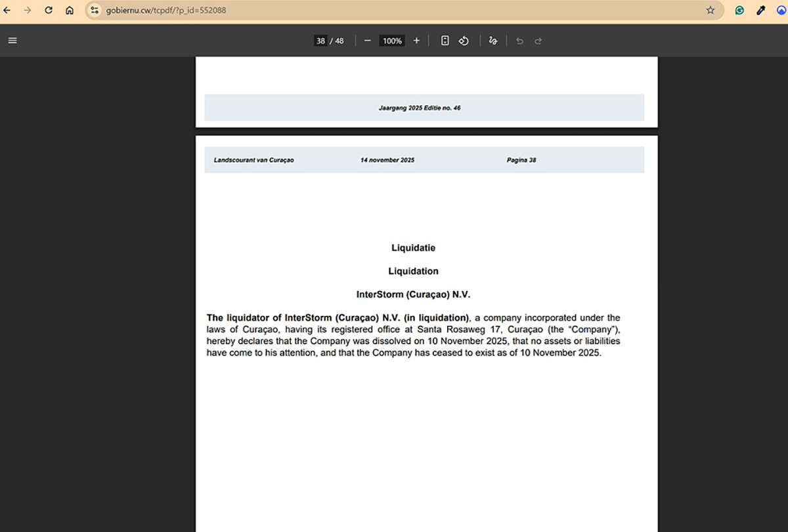Open the browser home page
The height and width of the screenshot is (532, 788).
(x=70, y=11)
